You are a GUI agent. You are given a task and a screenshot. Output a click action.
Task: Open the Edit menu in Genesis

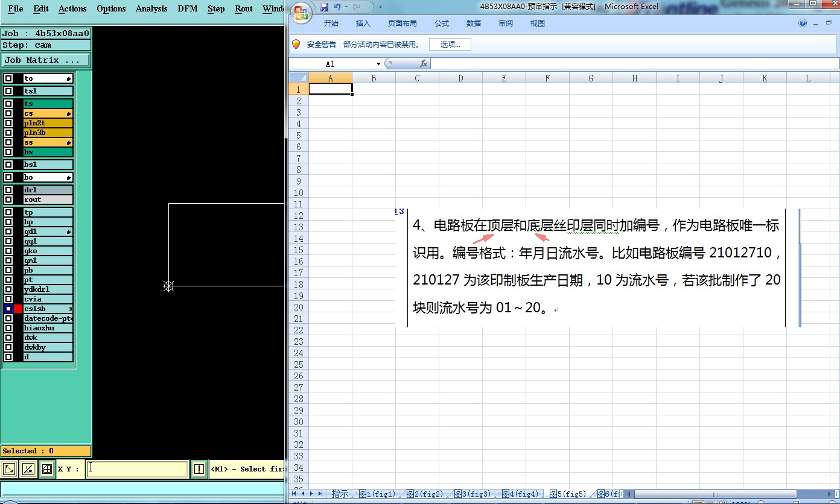(x=41, y=8)
